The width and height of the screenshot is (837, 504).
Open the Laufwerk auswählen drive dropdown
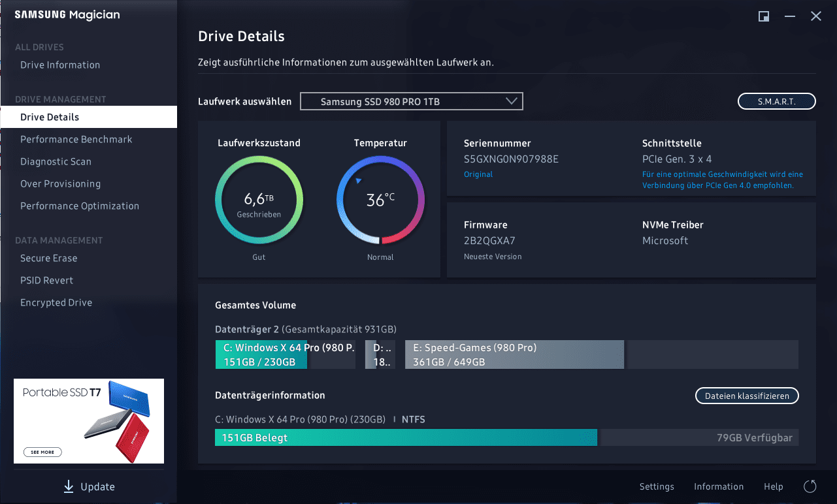[412, 102]
